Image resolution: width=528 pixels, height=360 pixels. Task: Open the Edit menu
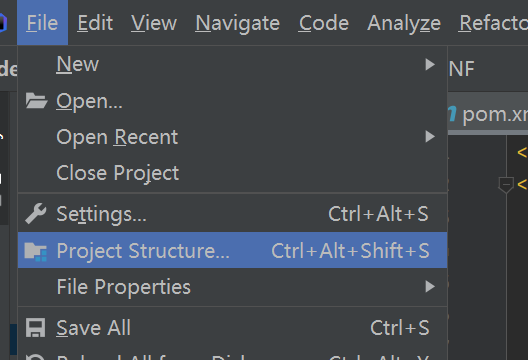pyautogui.click(x=95, y=23)
